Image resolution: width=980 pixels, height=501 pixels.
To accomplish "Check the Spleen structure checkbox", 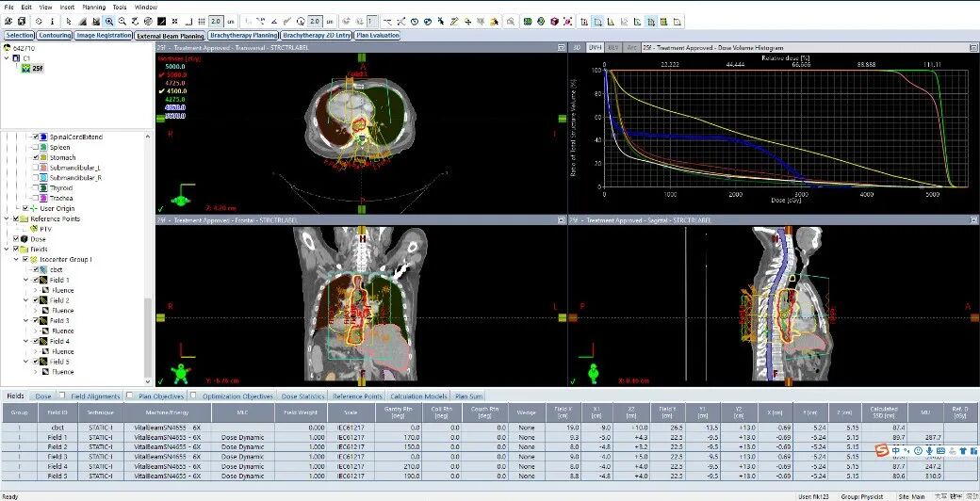I will 35,148.
